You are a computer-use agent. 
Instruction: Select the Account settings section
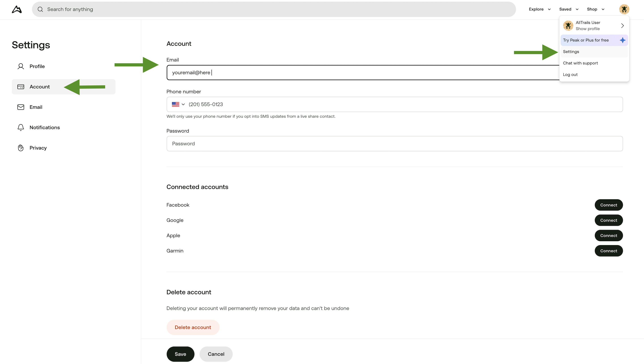64,87
